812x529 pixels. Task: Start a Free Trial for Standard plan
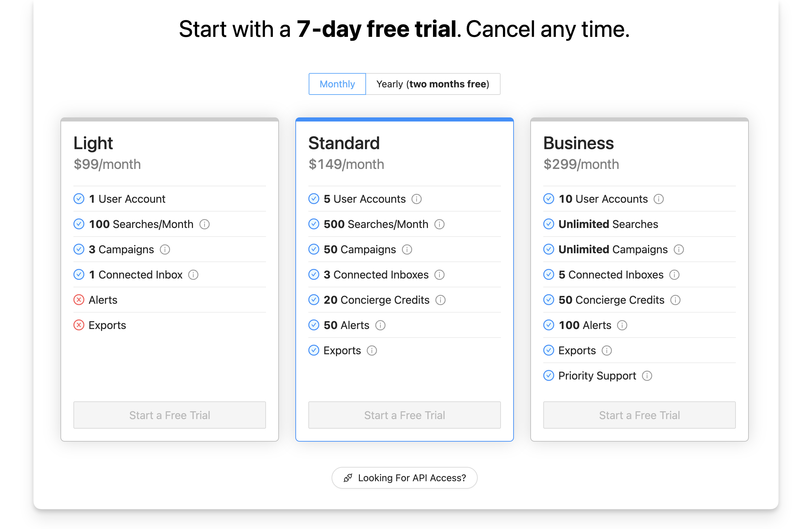click(x=405, y=415)
